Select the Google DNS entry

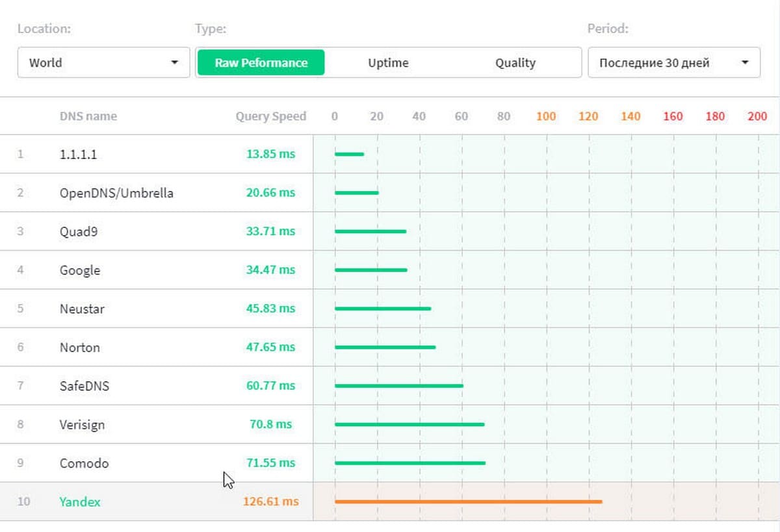point(80,270)
